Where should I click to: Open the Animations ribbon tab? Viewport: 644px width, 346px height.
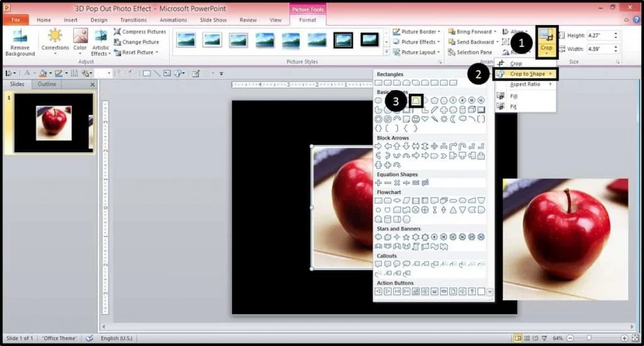click(173, 20)
